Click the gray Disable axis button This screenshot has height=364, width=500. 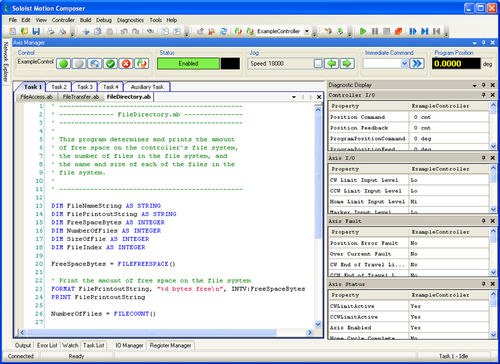click(79, 63)
